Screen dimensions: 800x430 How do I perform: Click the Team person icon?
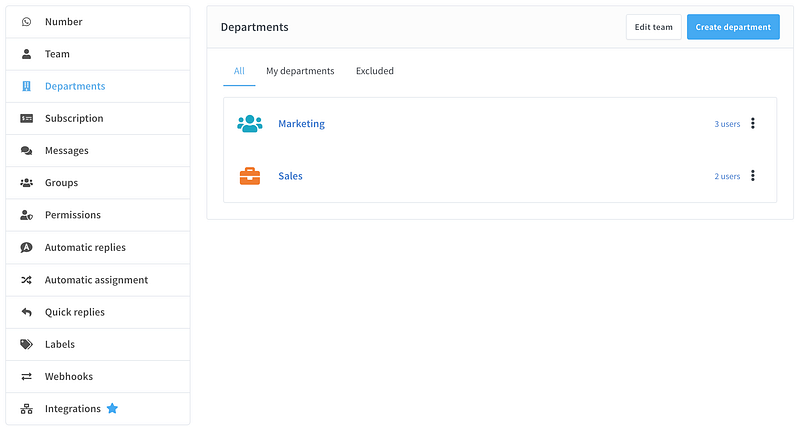click(x=26, y=54)
